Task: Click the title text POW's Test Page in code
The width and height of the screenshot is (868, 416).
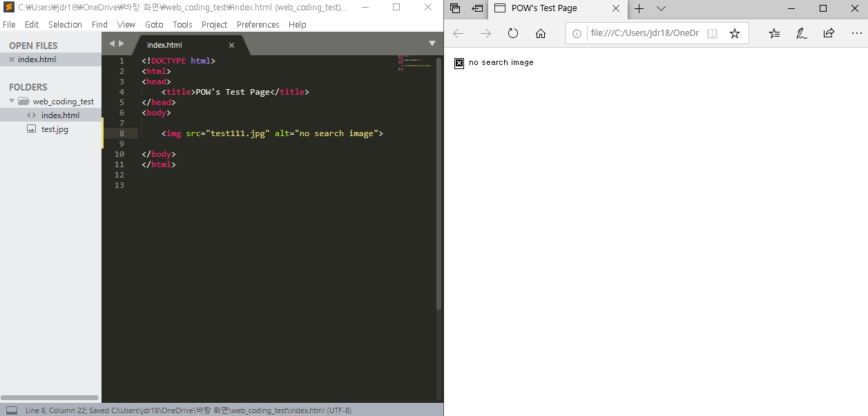Action: tap(233, 92)
